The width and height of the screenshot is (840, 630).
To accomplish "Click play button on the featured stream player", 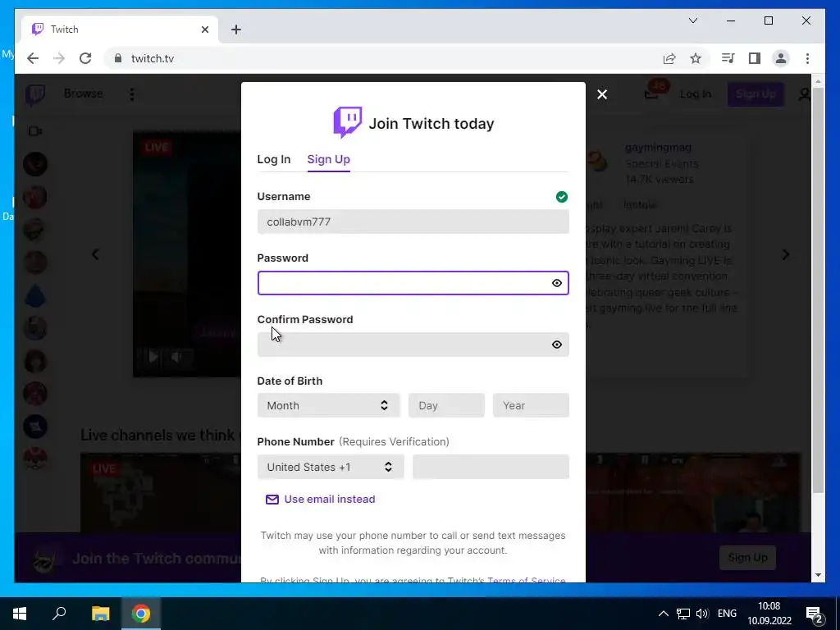I will [x=153, y=356].
